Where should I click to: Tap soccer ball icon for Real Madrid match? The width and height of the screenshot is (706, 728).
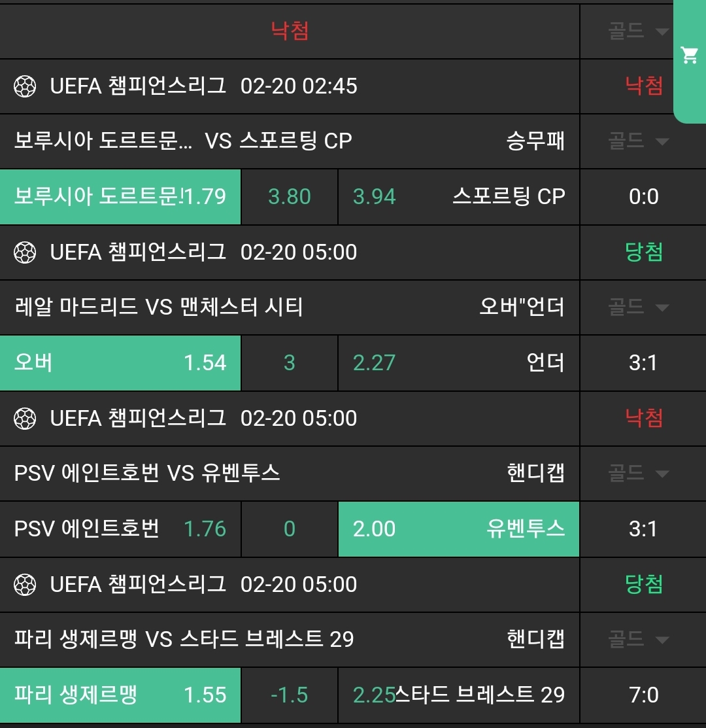tap(25, 252)
